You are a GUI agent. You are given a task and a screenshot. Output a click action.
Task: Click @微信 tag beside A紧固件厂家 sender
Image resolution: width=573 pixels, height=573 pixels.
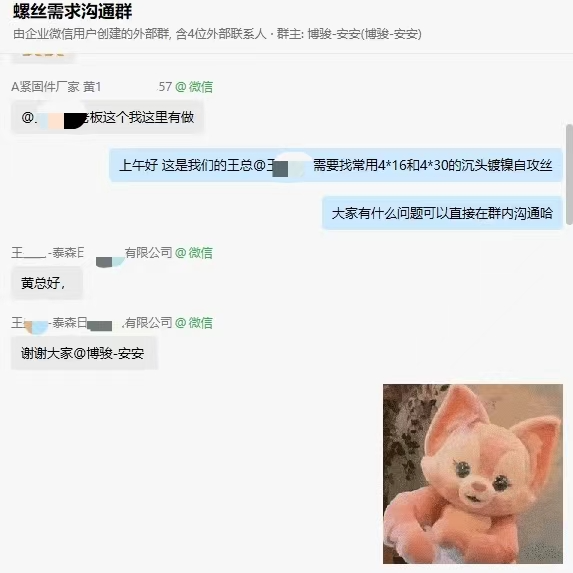(x=194, y=87)
